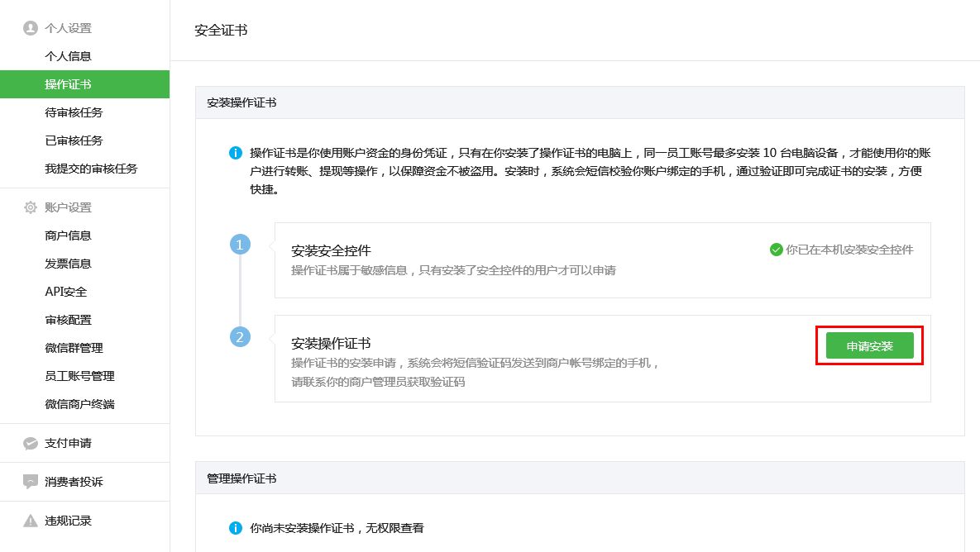Open 员工账号管理 page

pyautogui.click(x=79, y=376)
